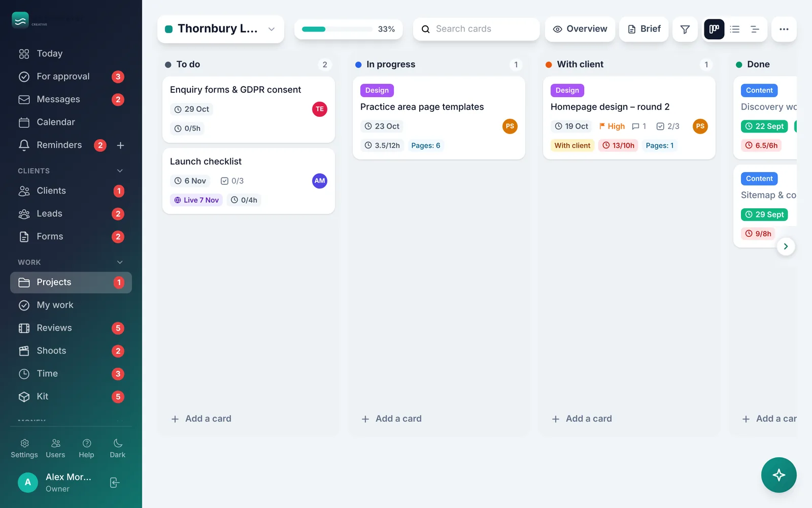Click the AM assignee avatar on Launch checklist
The height and width of the screenshot is (508, 812).
pos(319,181)
